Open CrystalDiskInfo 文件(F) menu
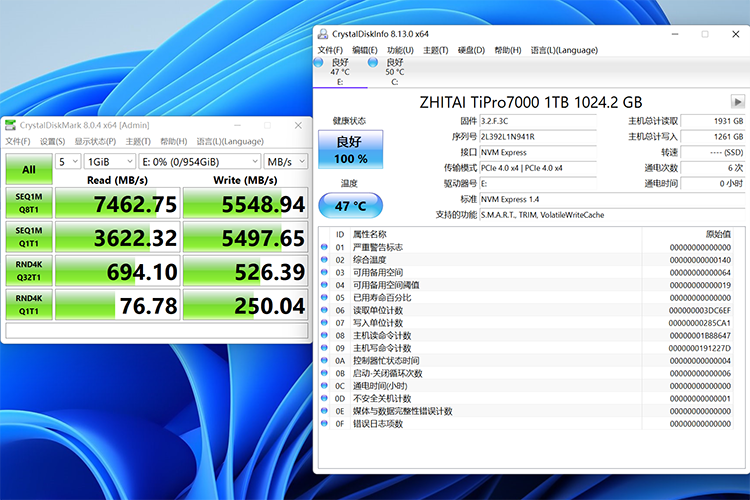Viewport: 750px width, 500px height. tap(330, 50)
